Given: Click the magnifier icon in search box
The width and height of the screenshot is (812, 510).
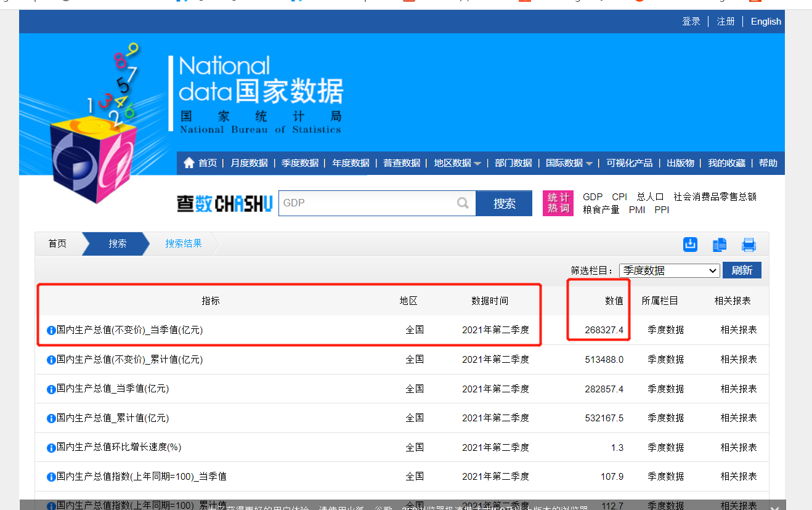Looking at the screenshot, I should pyautogui.click(x=463, y=203).
